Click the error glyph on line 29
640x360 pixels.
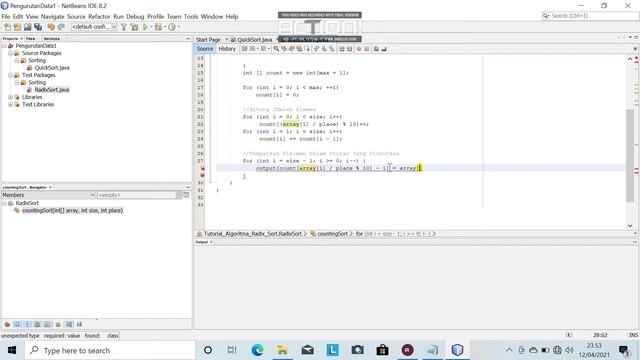202,176
